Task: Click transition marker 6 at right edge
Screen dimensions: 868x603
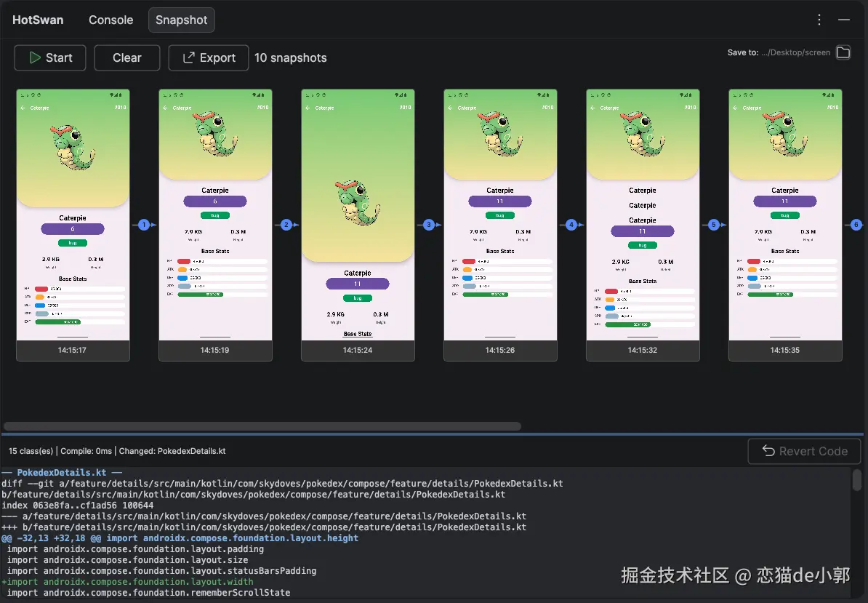Action: (856, 225)
